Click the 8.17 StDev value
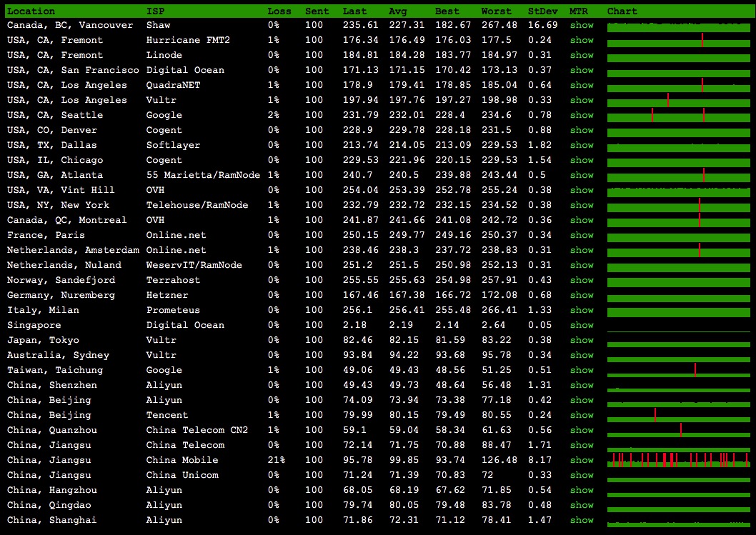The height and width of the screenshot is (535, 756). pyautogui.click(x=539, y=460)
